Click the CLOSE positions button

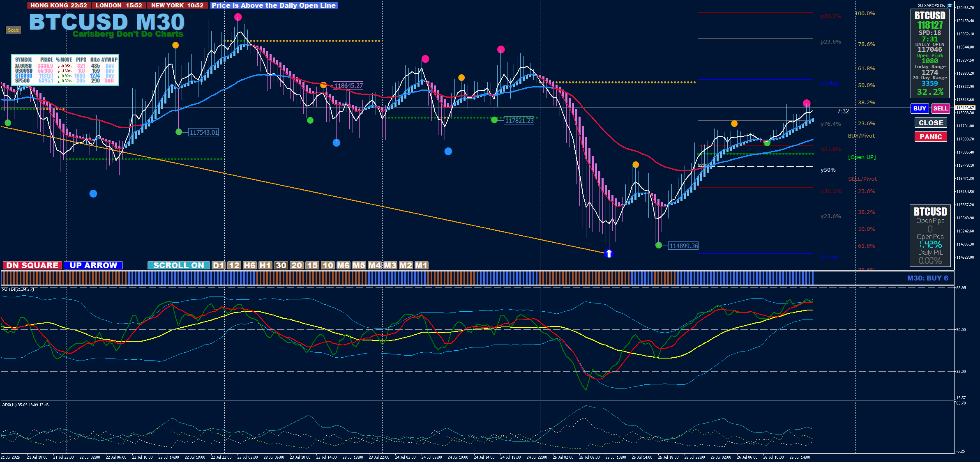(931, 123)
